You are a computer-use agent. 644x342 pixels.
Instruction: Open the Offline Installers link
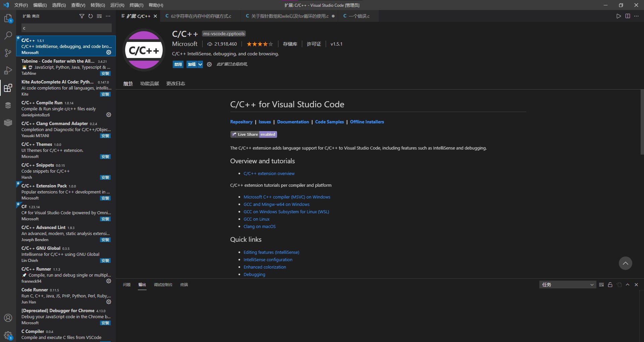tap(367, 122)
